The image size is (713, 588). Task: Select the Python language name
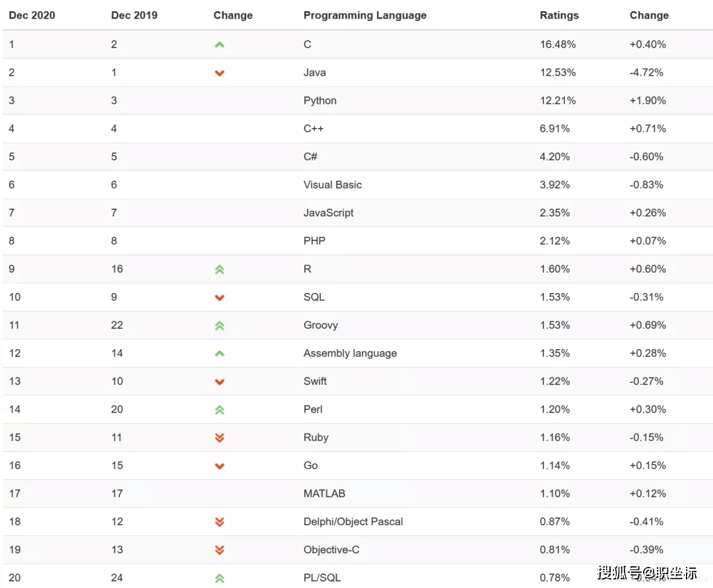click(x=320, y=100)
